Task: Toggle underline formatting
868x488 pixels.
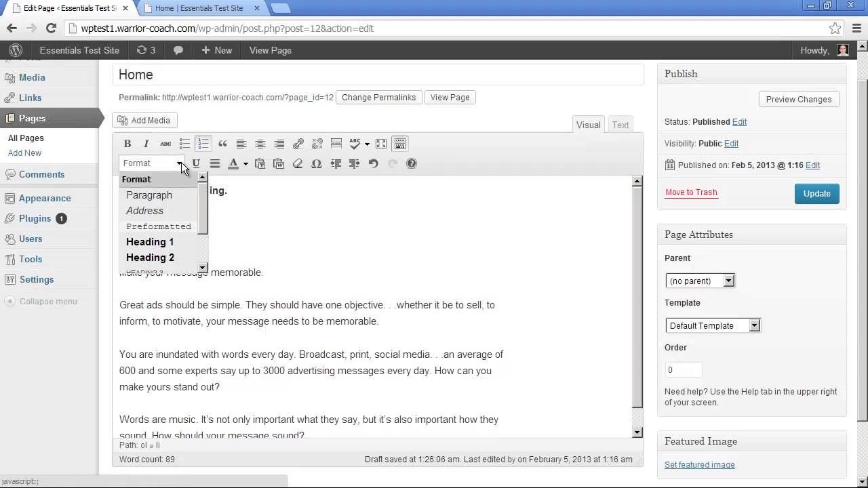Action: pos(196,163)
